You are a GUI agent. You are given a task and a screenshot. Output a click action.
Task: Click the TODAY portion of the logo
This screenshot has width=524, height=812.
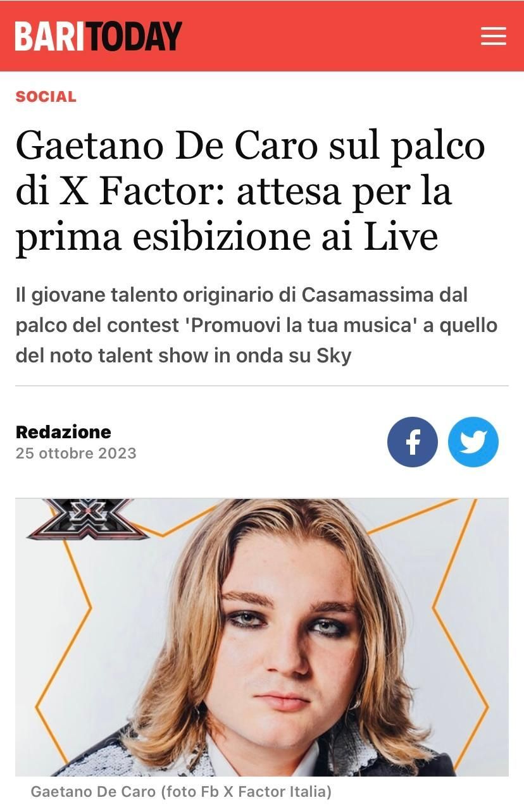(134, 37)
